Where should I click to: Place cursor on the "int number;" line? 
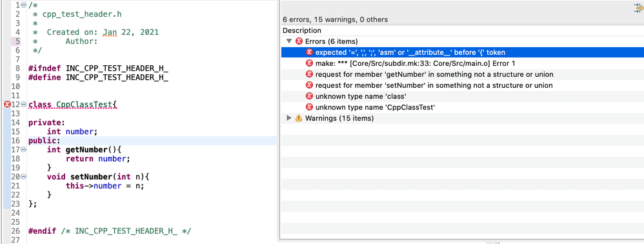click(72, 132)
